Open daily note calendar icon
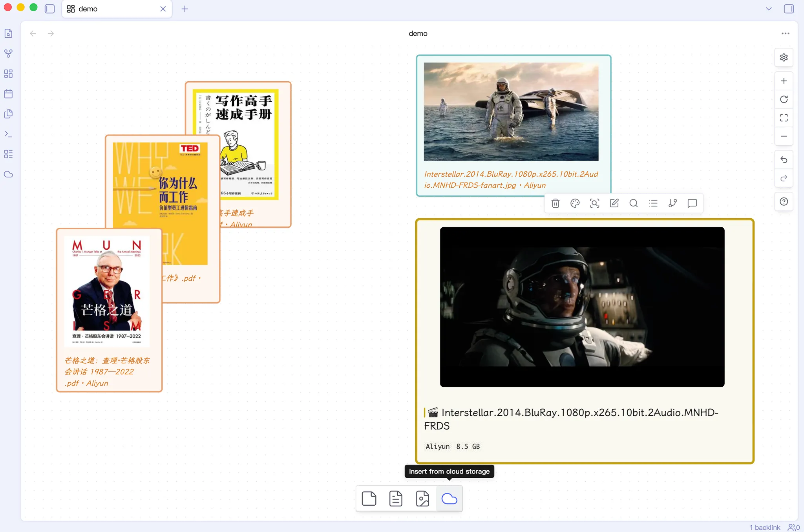This screenshot has height=532, width=804. 8,94
